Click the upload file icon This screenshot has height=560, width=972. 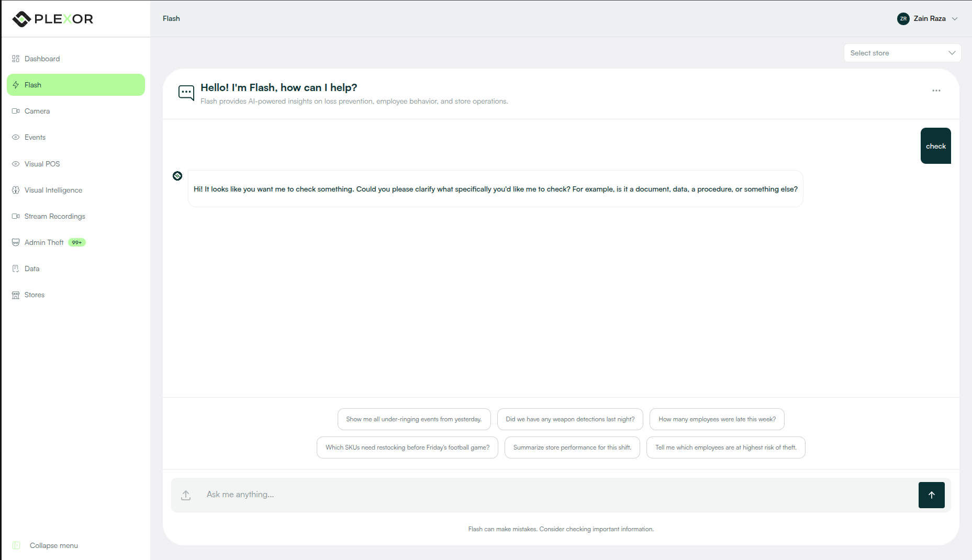pyautogui.click(x=186, y=495)
